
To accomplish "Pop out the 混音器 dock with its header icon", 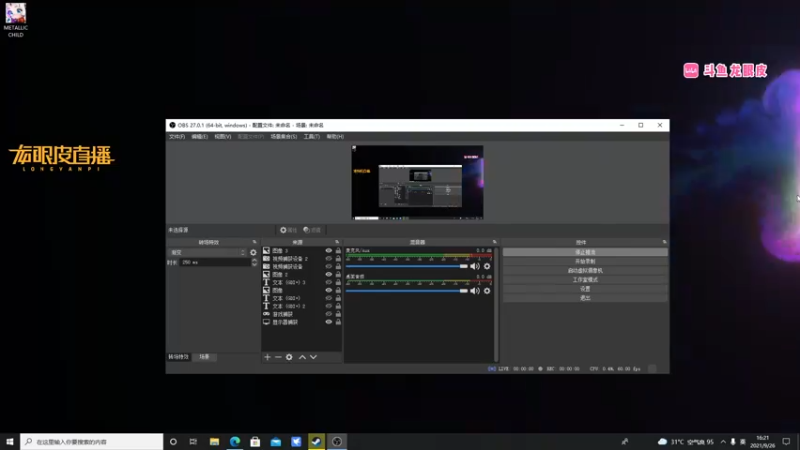I will (494, 242).
